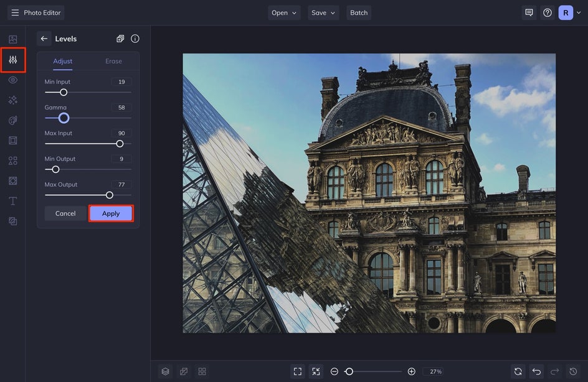Cancel the Levels adjustment
This screenshot has height=382, width=588.
pos(65,213)
